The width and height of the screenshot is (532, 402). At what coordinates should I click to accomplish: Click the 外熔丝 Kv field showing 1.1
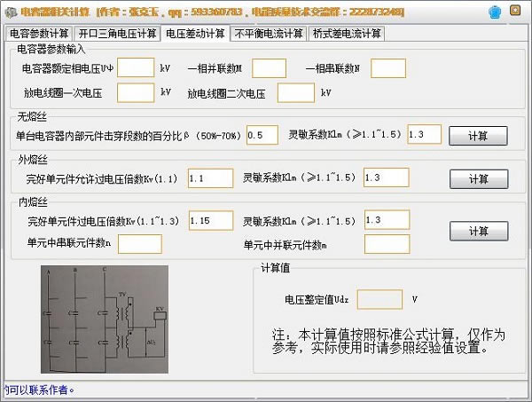point(210,178)
